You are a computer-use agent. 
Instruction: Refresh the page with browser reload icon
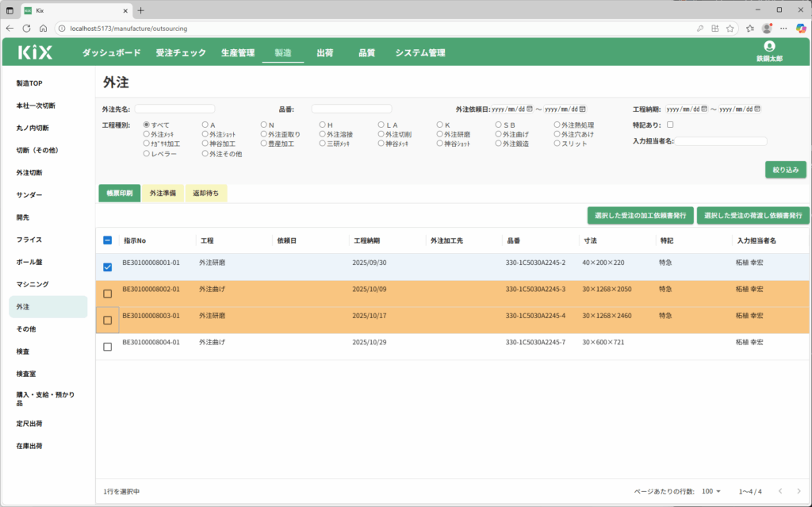pyautogui.click(x=26, y=28)
